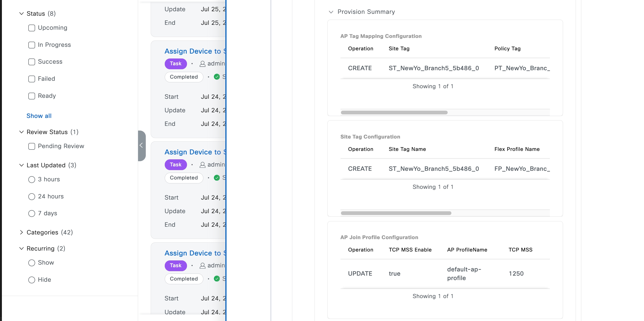Choose Hide under Recurring filter
The image size is (644, 321).
click(x=32, y=280)
